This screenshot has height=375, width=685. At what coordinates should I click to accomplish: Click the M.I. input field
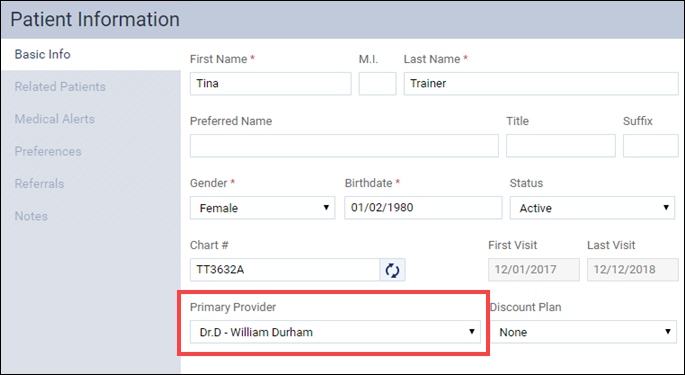tap(377, 83)
